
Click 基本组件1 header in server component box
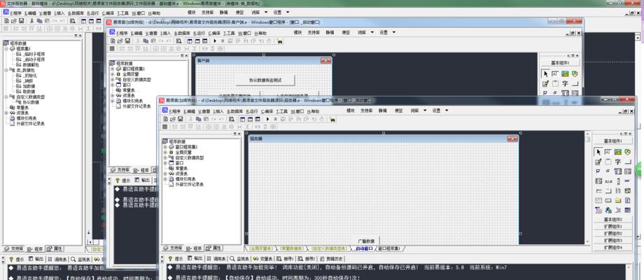(612, 141)
